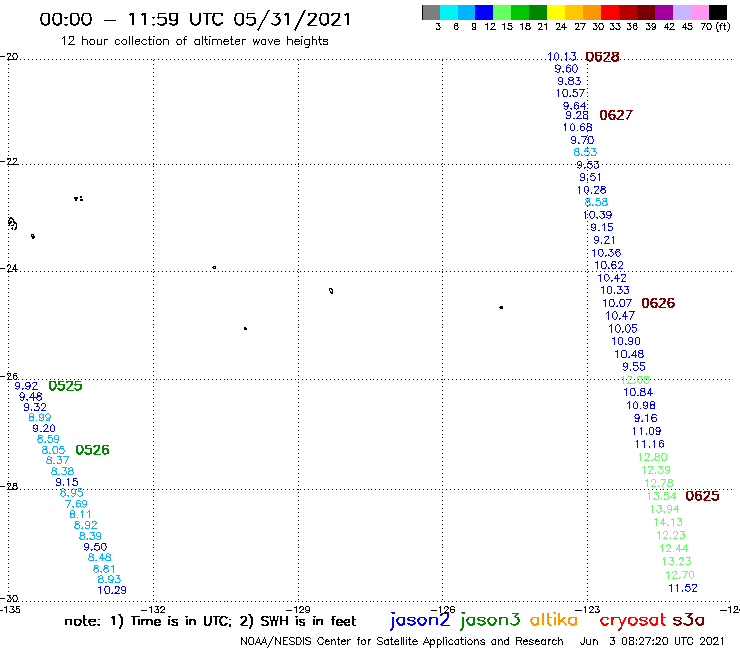Select the dark red time label 0626
Viewport: 740px width, 650px height.
click(x=658, y=303)
